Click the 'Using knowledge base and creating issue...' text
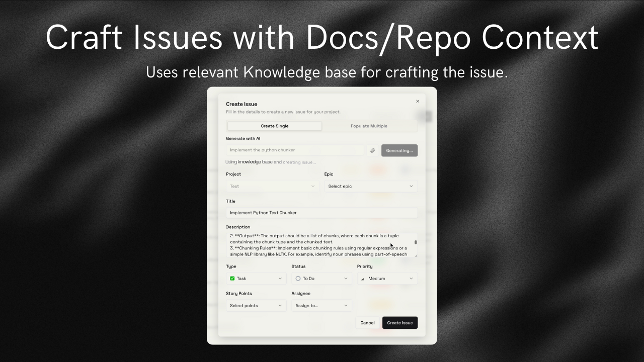 tap(271, 162)
